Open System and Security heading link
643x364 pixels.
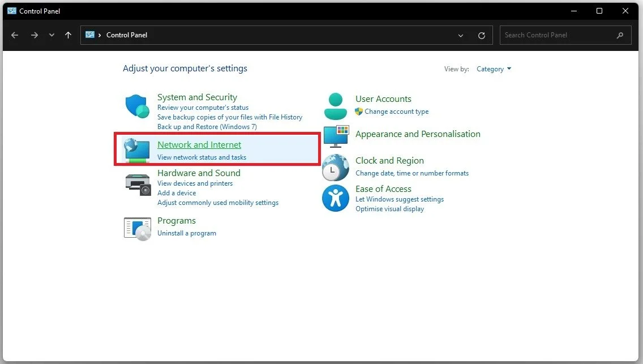click(x=197, y=97)
